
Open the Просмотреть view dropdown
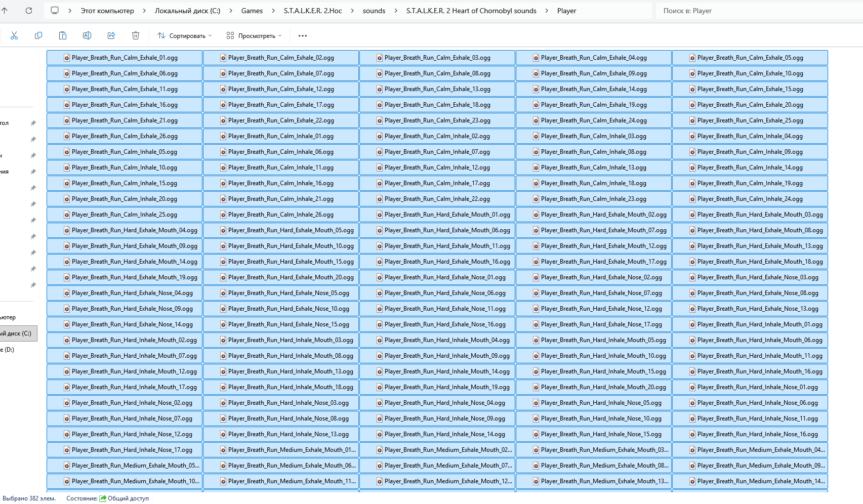254,35
